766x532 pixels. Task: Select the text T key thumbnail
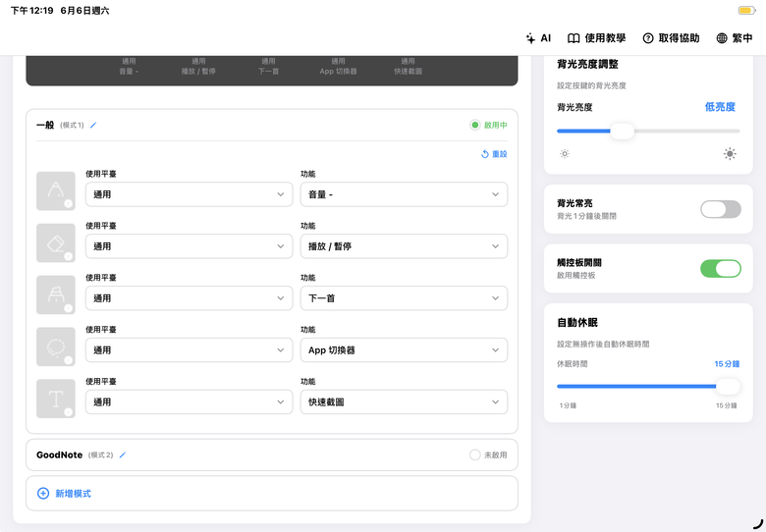pyautogui.click(x=56, y=399)
